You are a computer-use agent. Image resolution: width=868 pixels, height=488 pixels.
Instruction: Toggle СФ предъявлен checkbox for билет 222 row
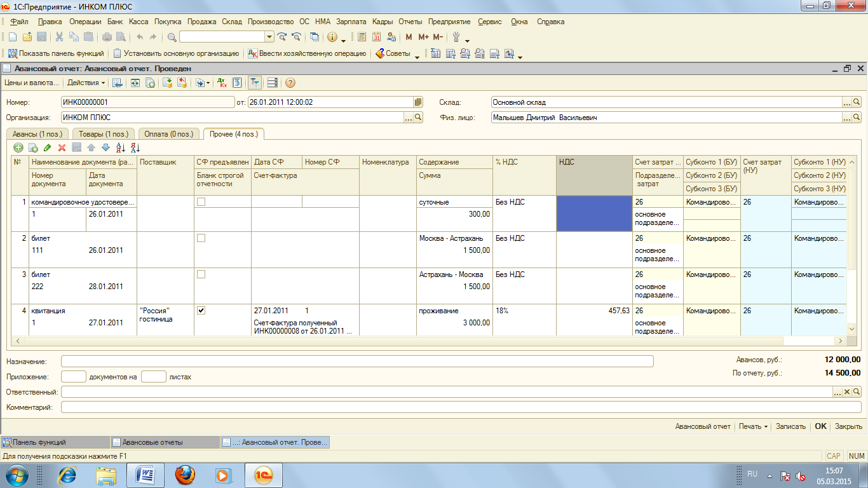tap(201, 274)
